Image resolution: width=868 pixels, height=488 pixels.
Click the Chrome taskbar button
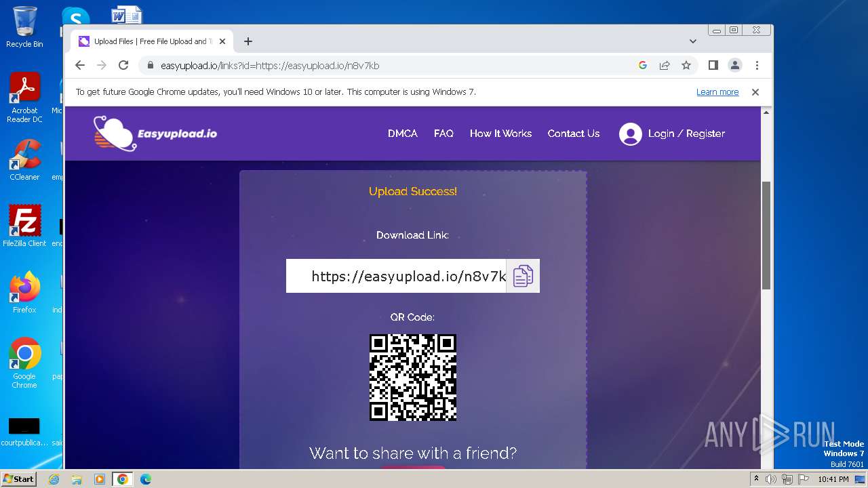click(122, 479)
